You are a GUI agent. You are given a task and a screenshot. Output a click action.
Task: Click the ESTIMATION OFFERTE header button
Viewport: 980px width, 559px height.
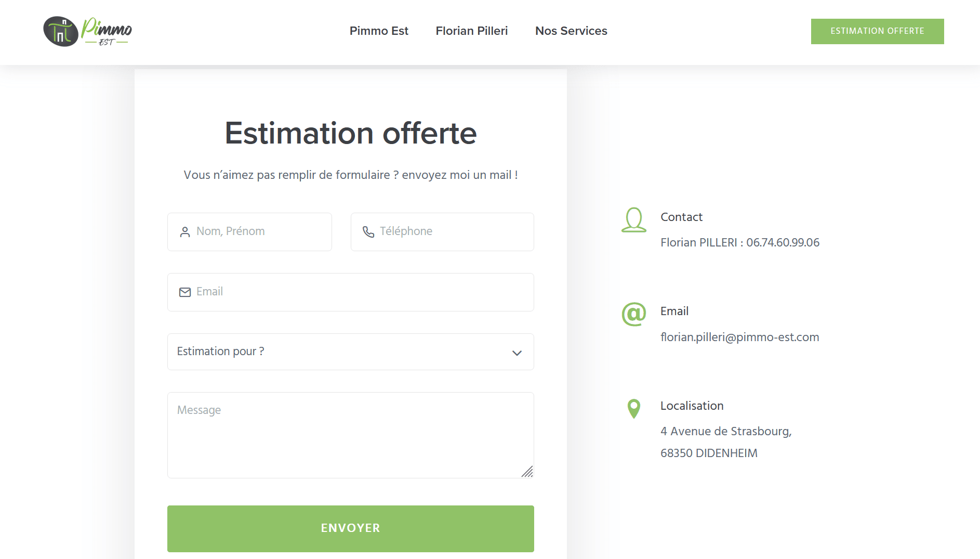(877, 31)
